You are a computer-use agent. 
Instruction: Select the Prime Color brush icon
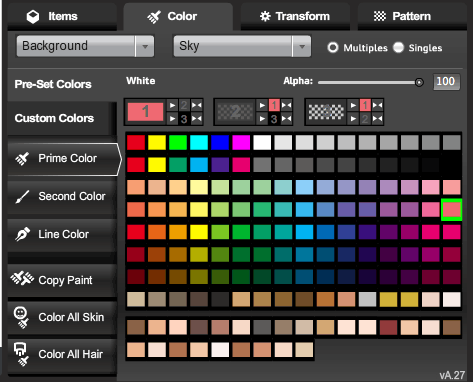click(x=22, y=159)
